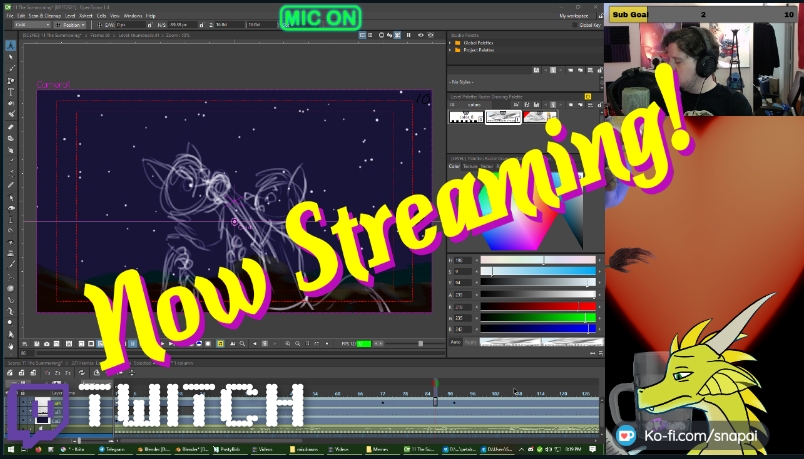Switch to the Texture tab in Style Editor
Image resolution: width=804 pixels, height=459 pixels.
[x=470, y=166]
